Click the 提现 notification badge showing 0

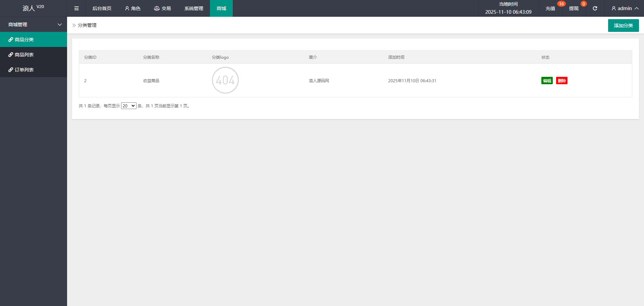(584, 4)
